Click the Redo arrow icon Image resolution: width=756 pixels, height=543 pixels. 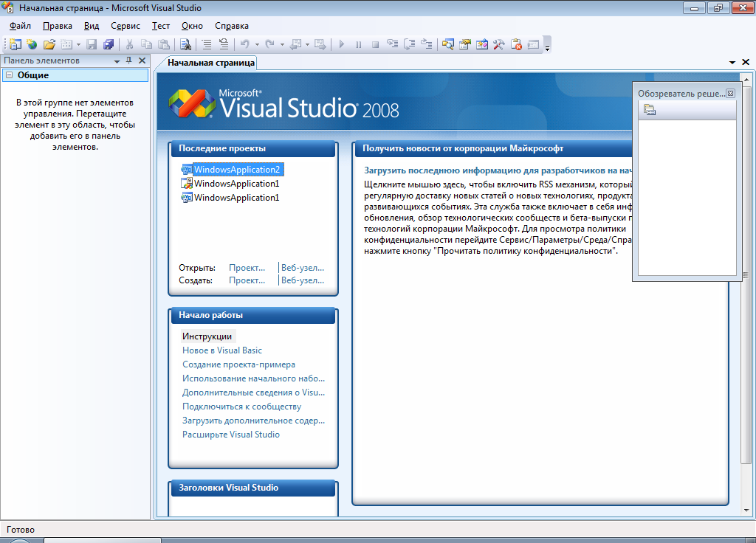coord(270,44)
